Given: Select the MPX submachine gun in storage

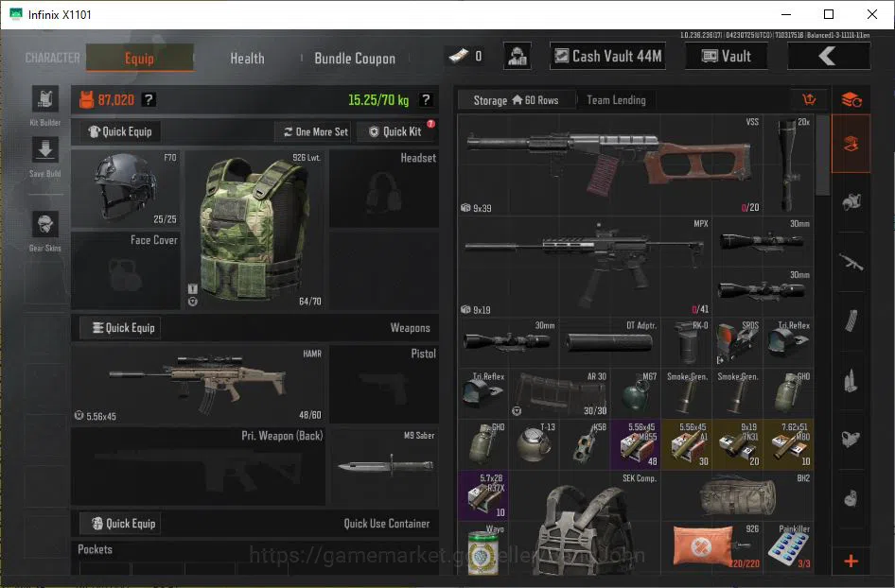Looking at the screenshot, I should coord(585,267).
